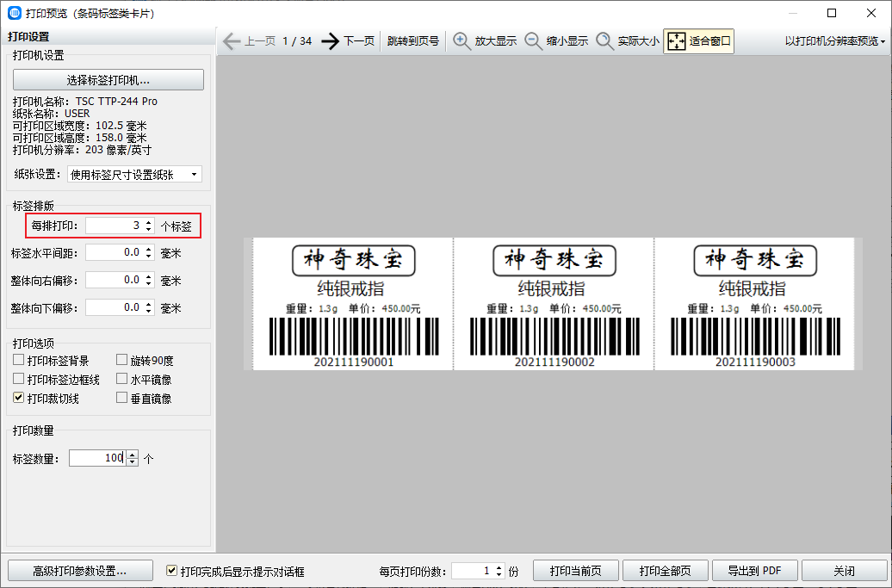Click the actual size magnifier icon
Image resolution: width=892 pixels, height=588 pixels.
(x=604, y=41)
